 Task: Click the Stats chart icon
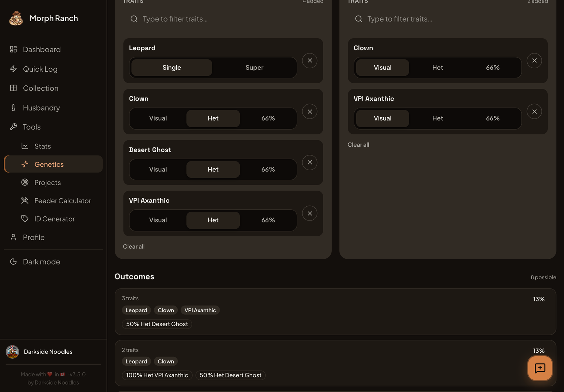tap(25, 146)
